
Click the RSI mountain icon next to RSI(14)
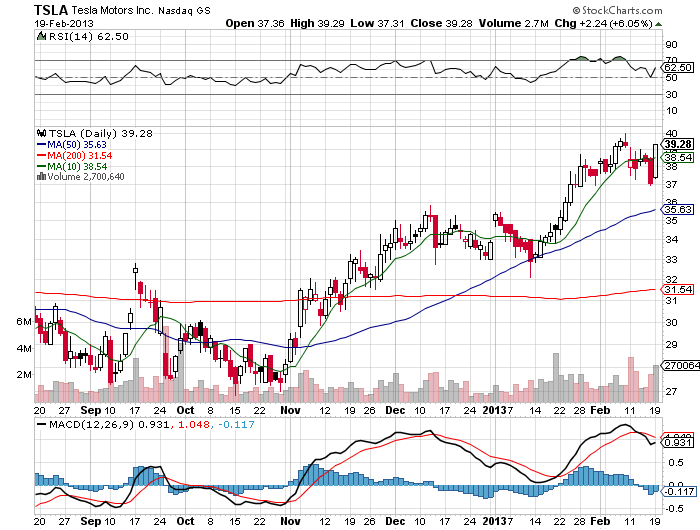tap(42, 36)
